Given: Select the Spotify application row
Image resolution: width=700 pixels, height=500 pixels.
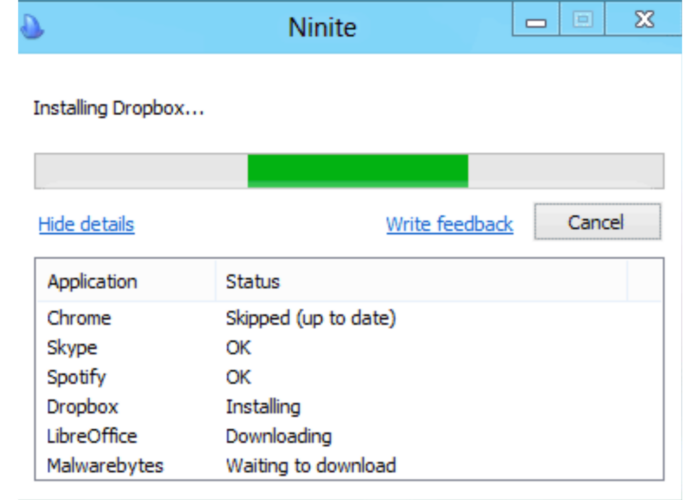Looking at the screenshot, I should (349, 377).
